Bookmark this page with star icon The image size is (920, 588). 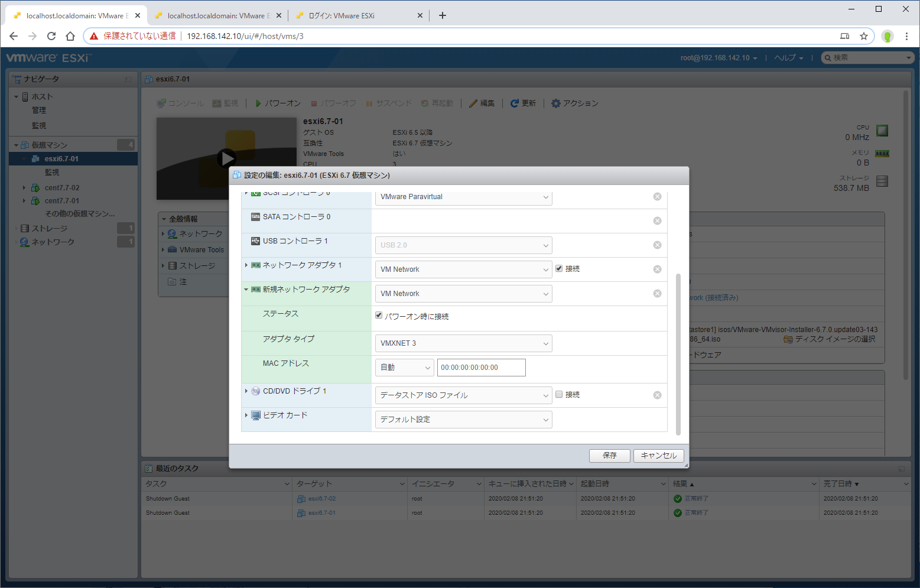[x=864, y=36]
